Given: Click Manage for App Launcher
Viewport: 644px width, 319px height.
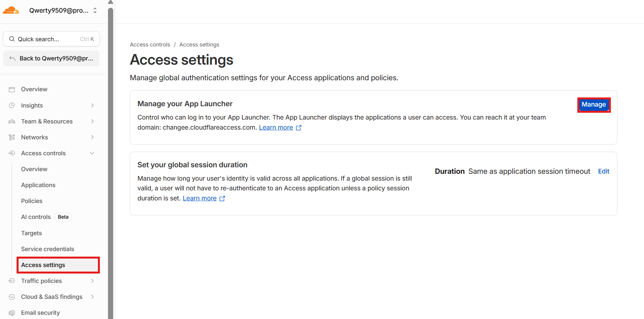Looking at the screenshot, I should click(x=594, y=105).
